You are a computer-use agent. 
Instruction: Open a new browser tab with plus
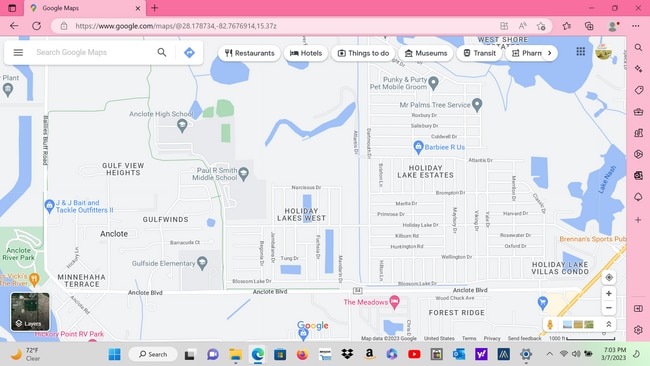click(x=155, y=8)
